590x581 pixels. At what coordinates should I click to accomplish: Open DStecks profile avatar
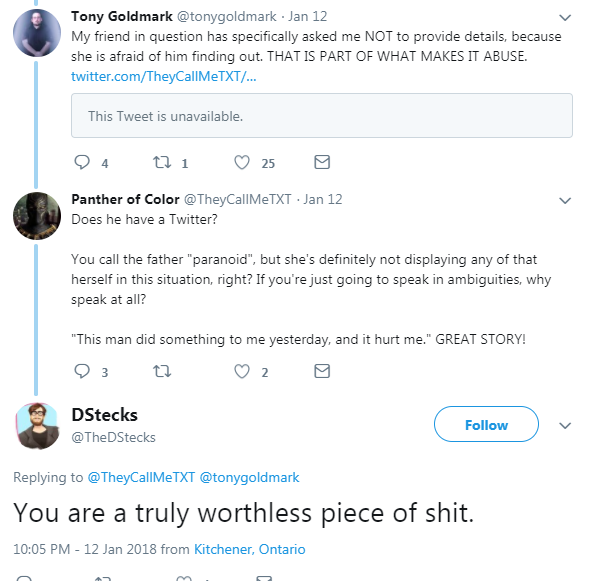37,426
